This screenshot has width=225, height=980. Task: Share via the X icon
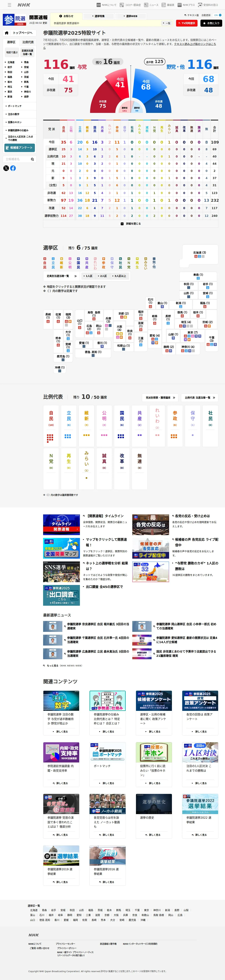coord(6,168)
